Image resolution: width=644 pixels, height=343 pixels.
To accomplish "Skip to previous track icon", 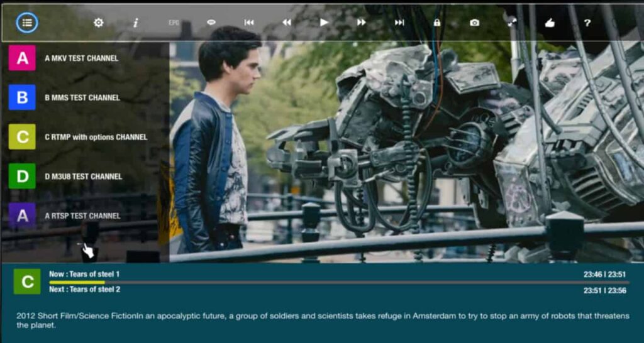I will [x=249, y=23].
